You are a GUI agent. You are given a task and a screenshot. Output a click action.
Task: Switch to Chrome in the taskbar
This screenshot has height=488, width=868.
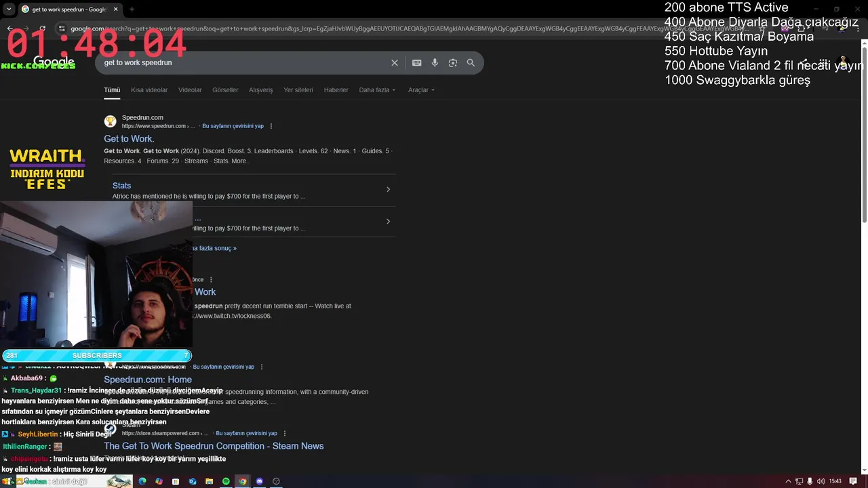point(243,481)
